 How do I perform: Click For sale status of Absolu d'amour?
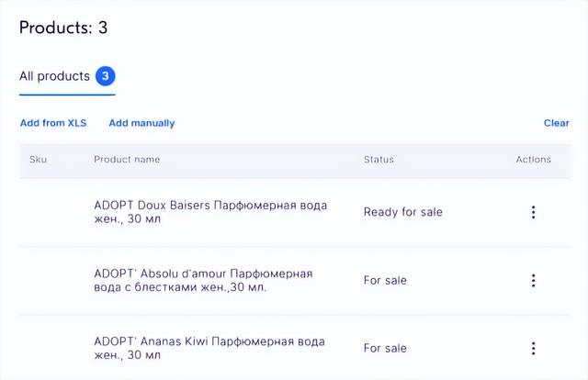point(385,280)
